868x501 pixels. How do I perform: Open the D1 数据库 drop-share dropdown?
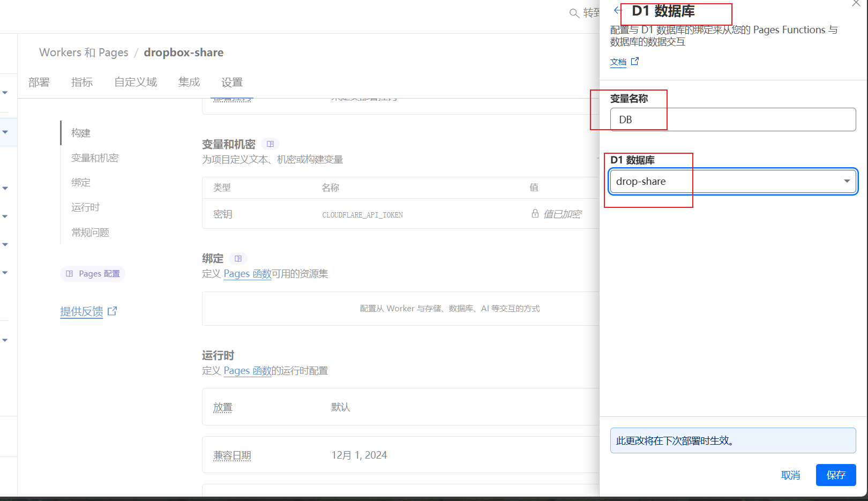pos(732,182)
